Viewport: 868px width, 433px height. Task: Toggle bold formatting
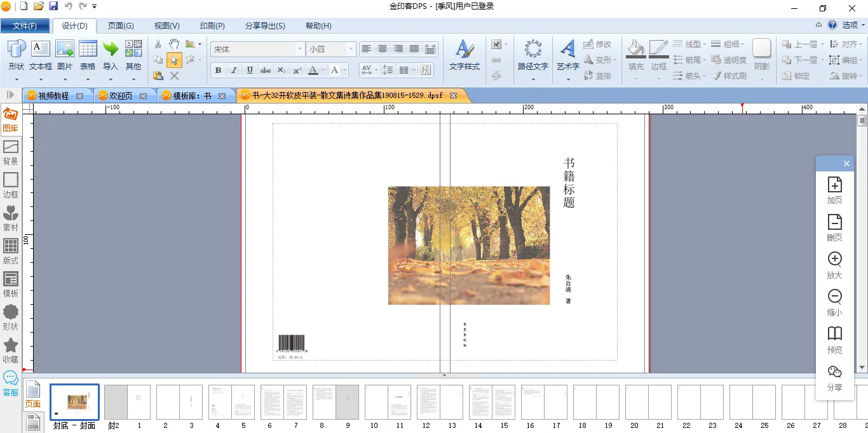[x=219, y=70]
